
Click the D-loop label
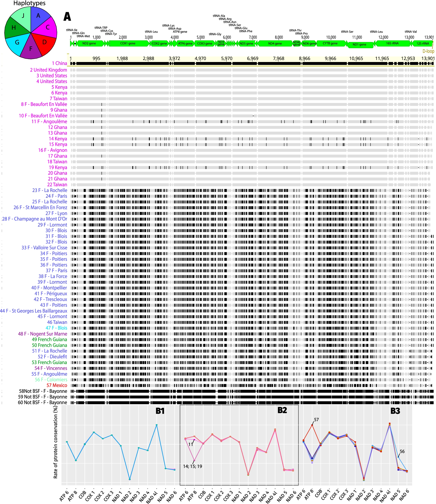(x=428, y=51)
